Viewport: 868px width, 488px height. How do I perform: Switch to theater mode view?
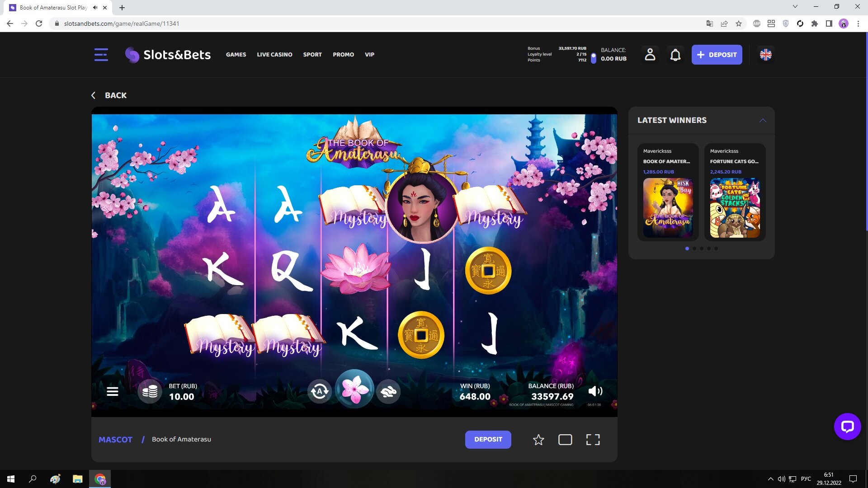click(565, 440)
